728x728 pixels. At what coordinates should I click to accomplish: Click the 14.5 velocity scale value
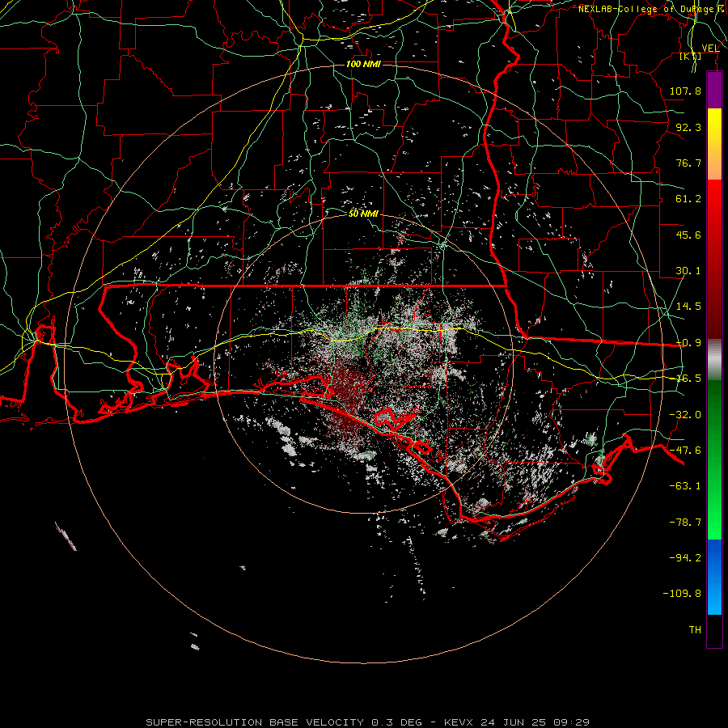pyautogui.click(x=688, y=307)
